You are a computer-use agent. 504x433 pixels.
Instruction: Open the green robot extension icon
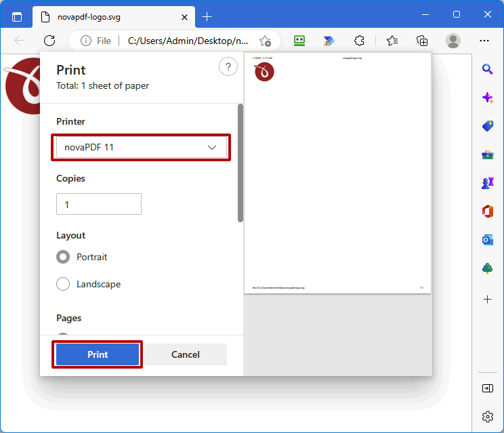click(299, 41)
